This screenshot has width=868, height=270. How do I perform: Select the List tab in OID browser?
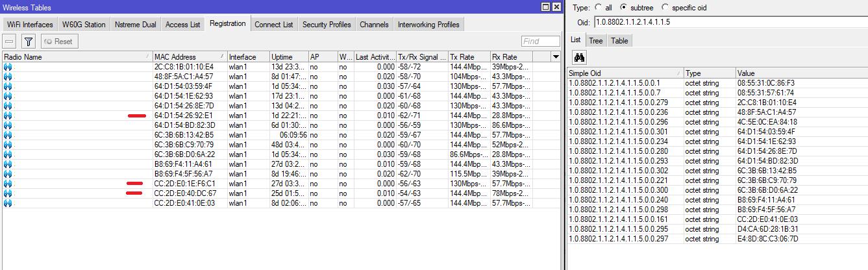575,40
